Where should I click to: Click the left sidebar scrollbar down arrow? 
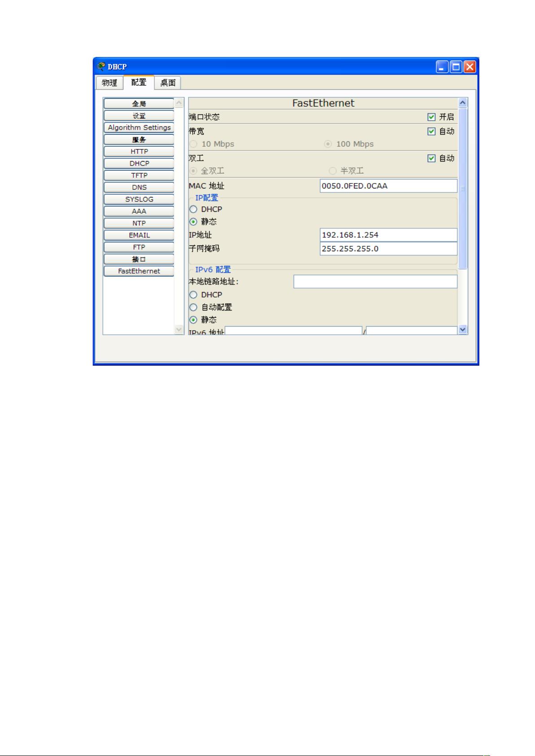(x=179, y=330)
